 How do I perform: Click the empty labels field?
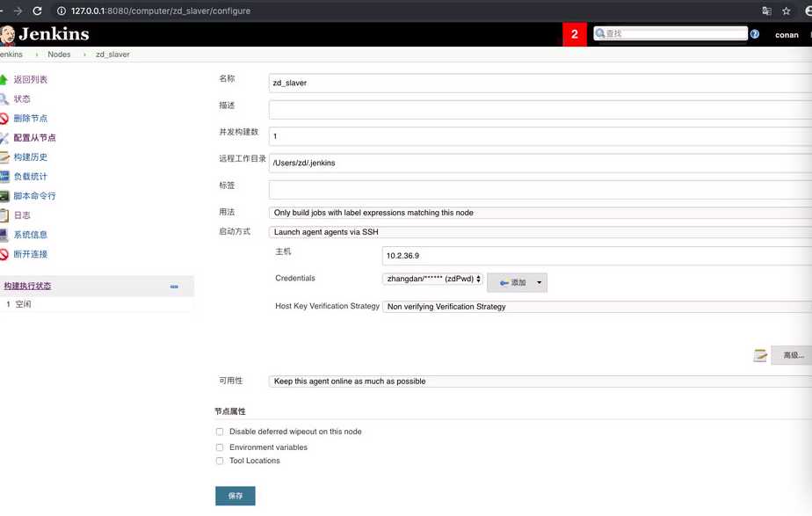(x=540, y=190)
